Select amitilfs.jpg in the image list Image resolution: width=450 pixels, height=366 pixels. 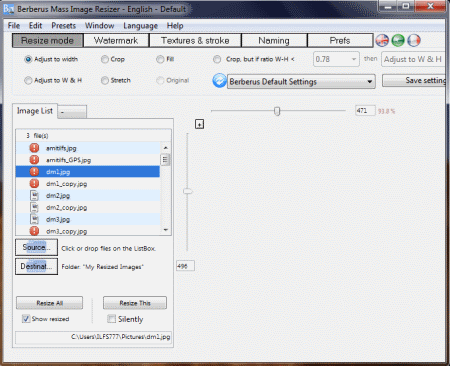(x=88, y=148)
